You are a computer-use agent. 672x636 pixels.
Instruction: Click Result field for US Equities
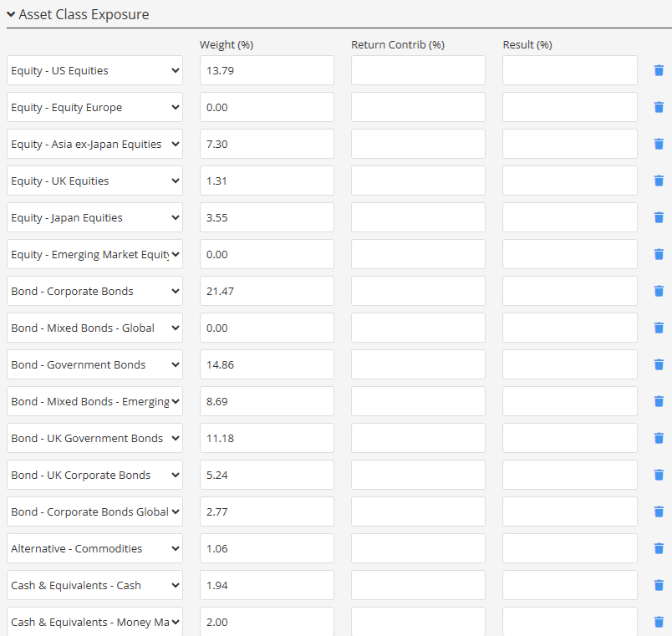pos(570,70)
